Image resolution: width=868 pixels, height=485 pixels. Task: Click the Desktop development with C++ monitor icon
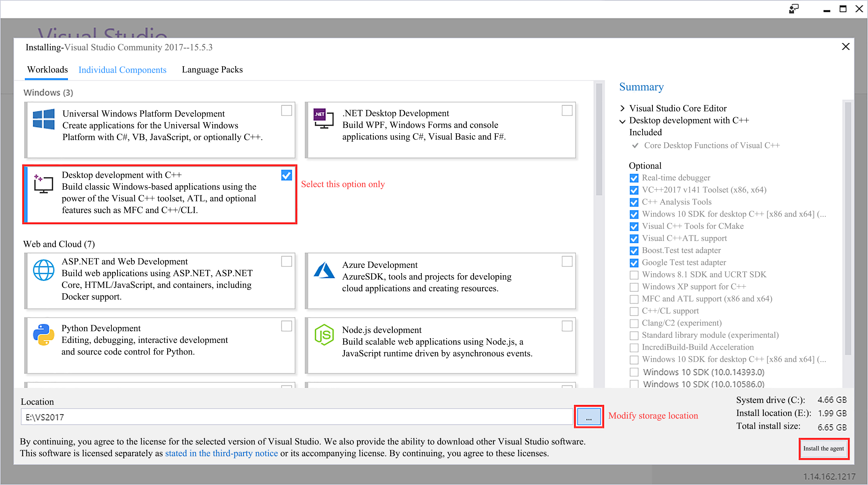click(44, 183)
